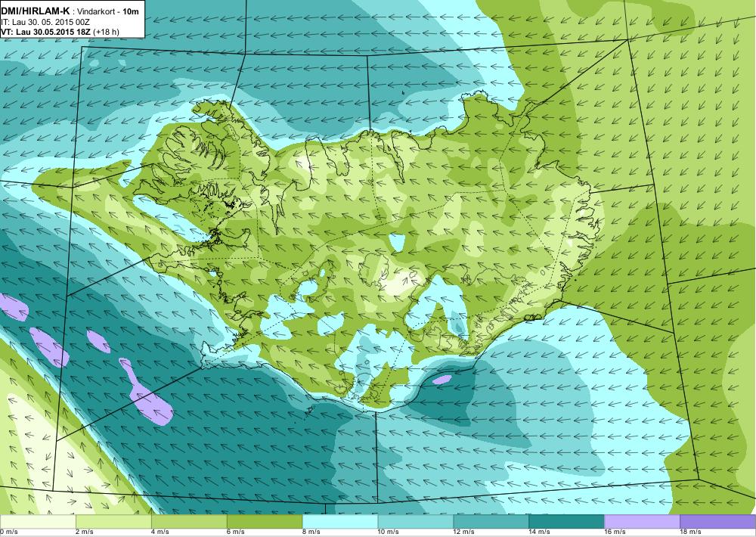
Task: Click the '0 m/s' legend label
Action: click(8, 532)
